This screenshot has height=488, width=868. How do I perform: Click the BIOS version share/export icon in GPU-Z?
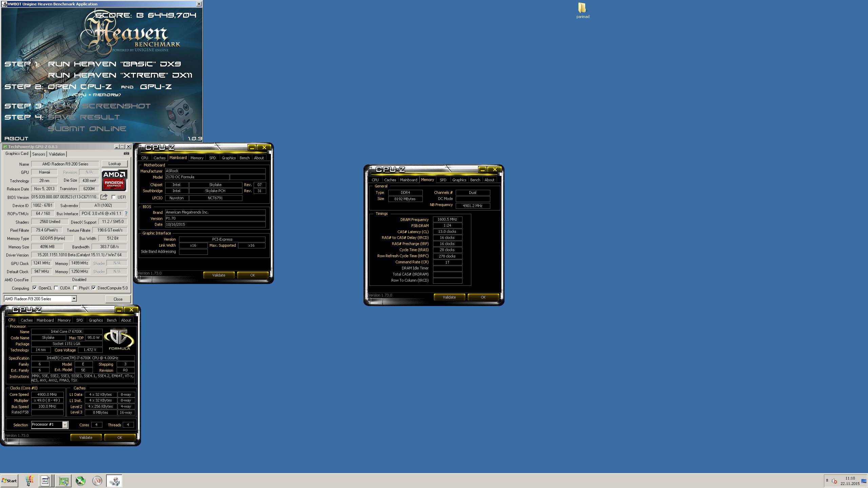pyautogui.click(x=104, y=197)
